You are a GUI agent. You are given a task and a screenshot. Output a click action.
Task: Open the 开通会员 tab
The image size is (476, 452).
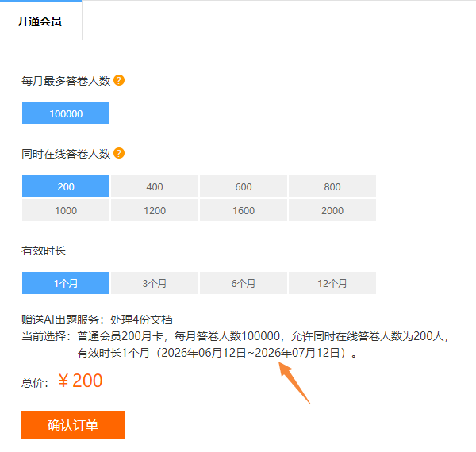(x=40, y=21)
